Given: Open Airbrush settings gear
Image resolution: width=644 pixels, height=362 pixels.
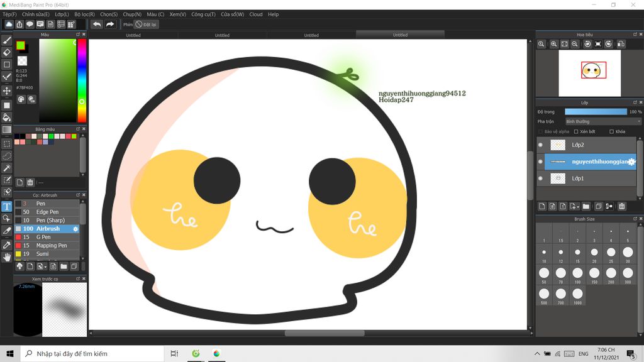Looking at the screenshot, I should 75,229.
